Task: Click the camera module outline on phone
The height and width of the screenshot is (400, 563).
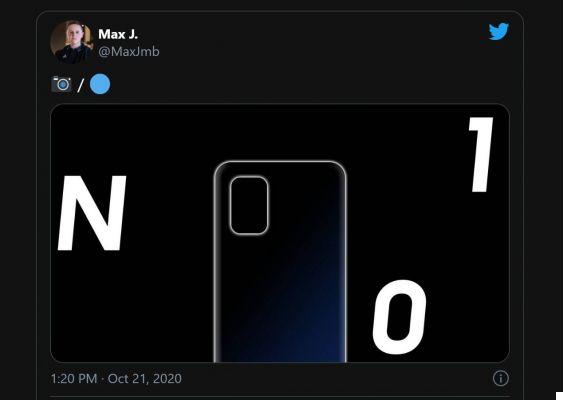Action: point(249,205)
